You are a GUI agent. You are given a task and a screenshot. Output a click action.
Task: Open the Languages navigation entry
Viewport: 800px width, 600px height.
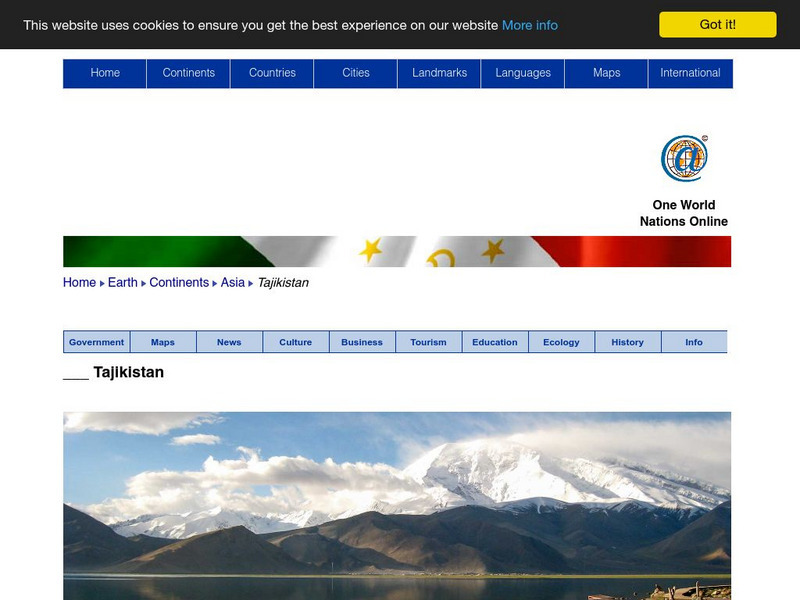click(524, 72)
